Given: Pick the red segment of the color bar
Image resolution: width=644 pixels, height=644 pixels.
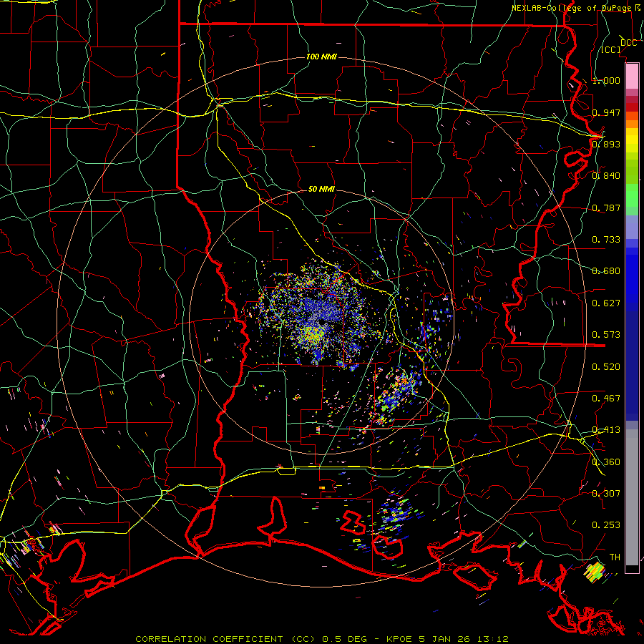Looking at the screenshot, I should (632, 107).
